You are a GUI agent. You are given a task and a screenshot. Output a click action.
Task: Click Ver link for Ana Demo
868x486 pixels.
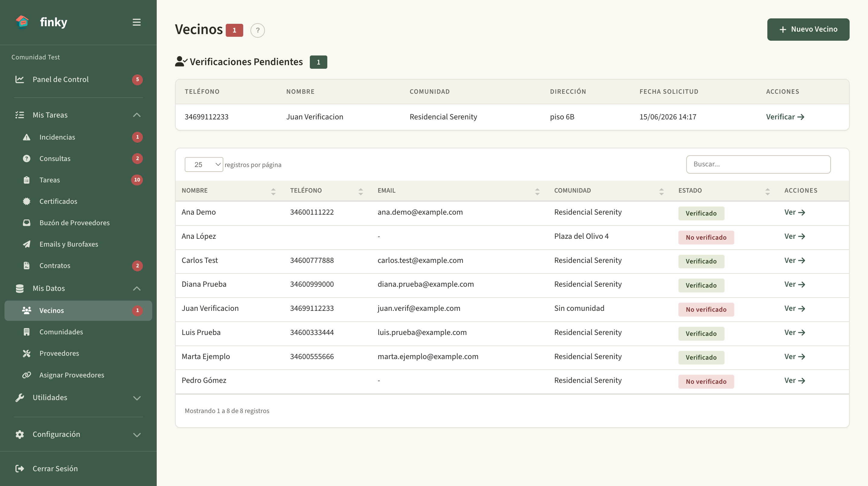794,212
